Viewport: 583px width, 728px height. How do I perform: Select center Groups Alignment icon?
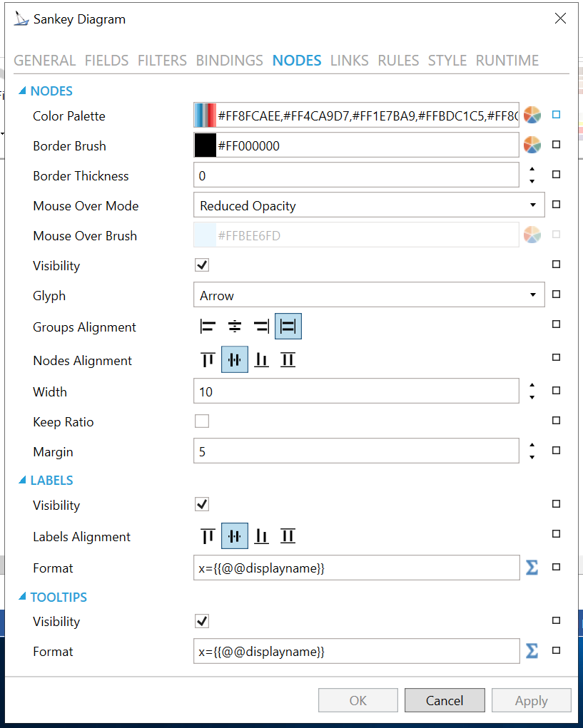235,327
